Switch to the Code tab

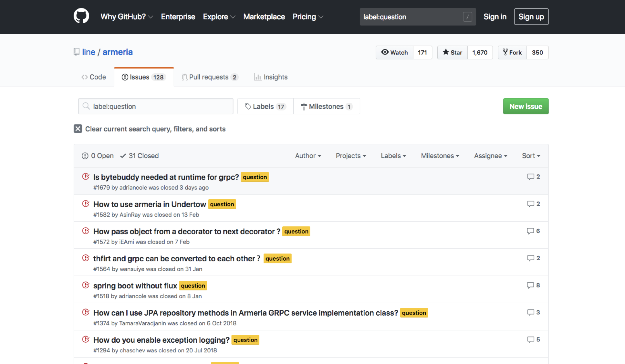coord(94,77)
